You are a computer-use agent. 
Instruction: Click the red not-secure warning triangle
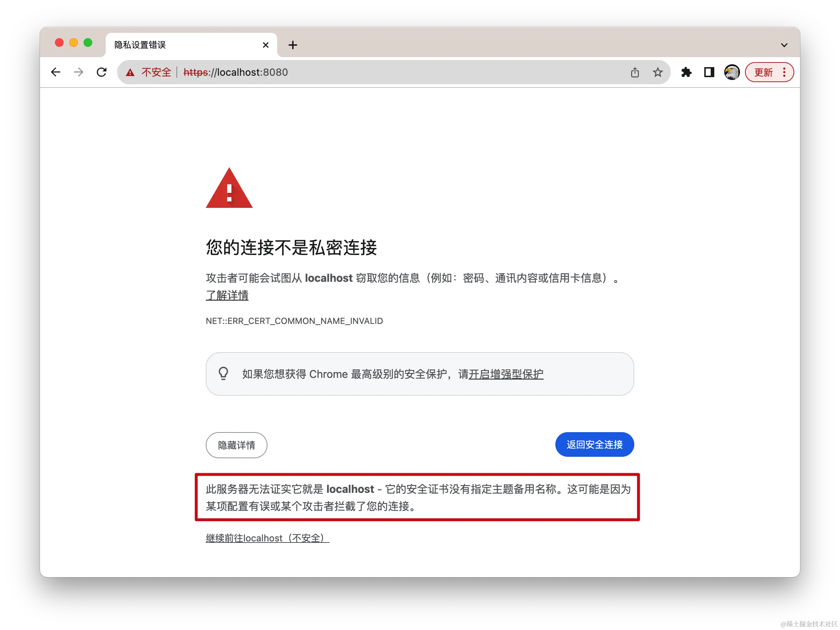tap(130, 72)
